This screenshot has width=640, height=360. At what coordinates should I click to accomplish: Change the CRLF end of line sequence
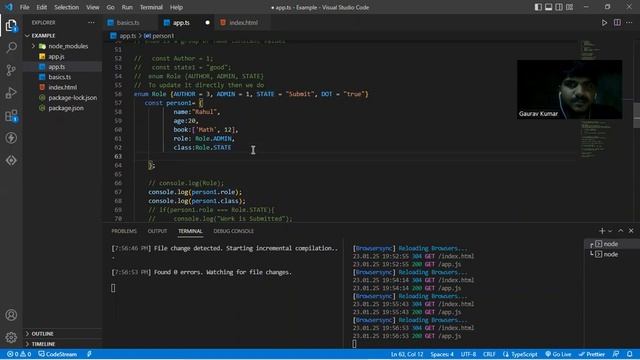tap(489, 354)
